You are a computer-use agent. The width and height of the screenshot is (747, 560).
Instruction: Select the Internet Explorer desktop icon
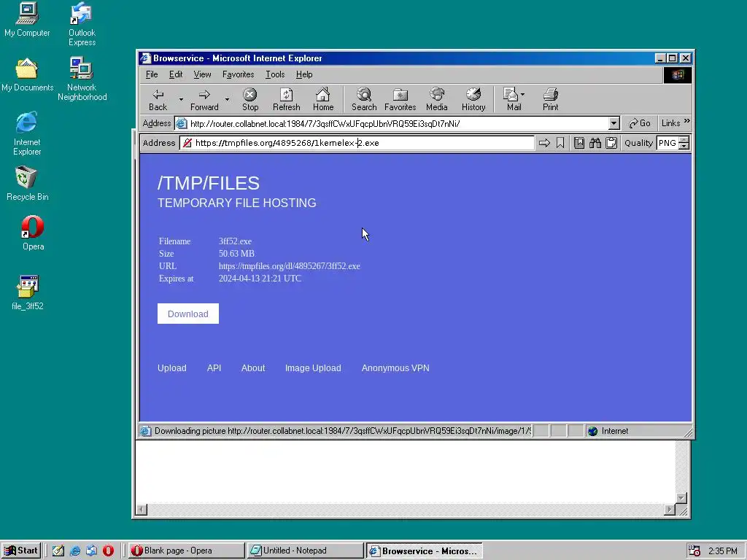27,133
